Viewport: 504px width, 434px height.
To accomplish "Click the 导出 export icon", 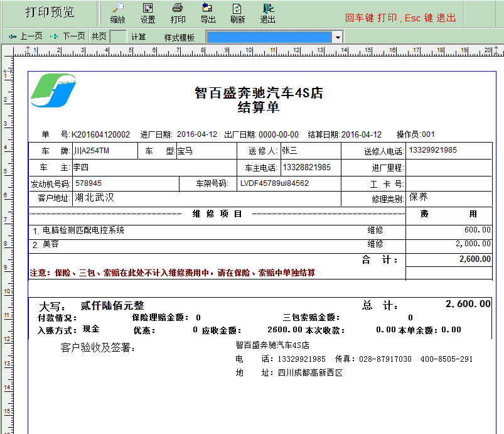I will (208, 8).
